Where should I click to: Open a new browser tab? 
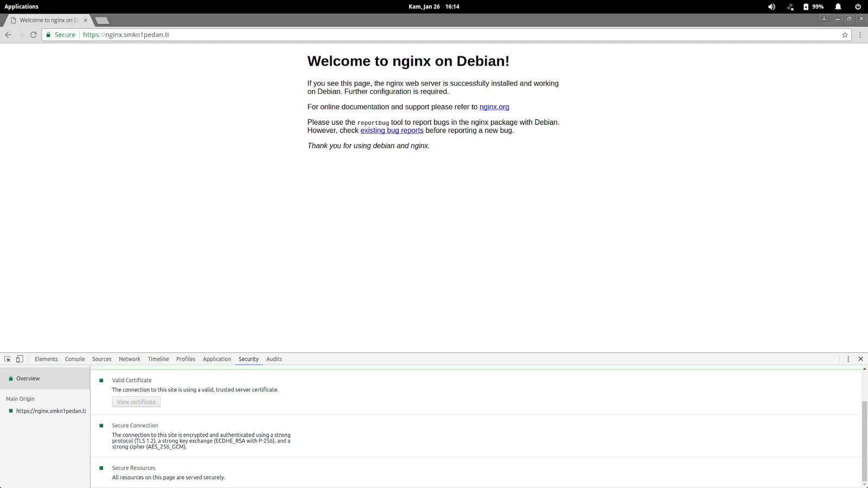(x=102, y=21)
